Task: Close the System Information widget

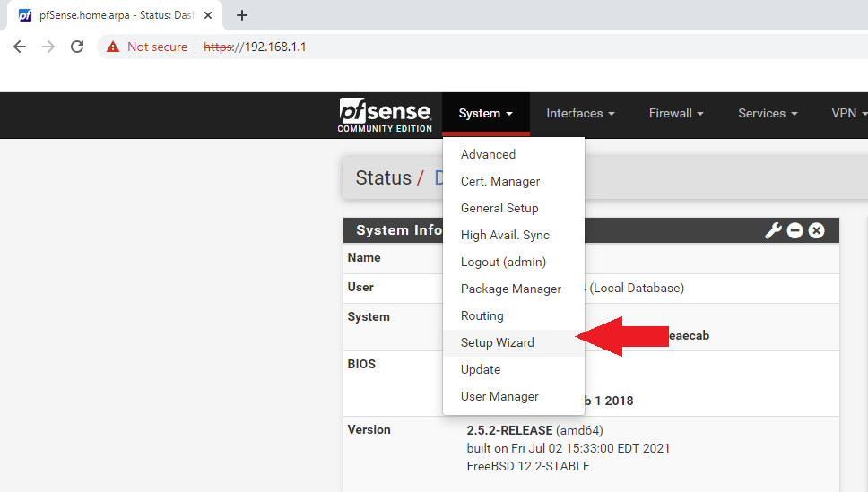Action: [x=817, y=230]
